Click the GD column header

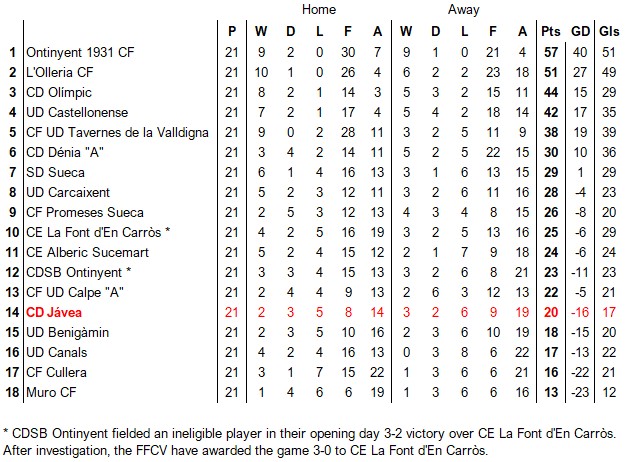(580, 30)
